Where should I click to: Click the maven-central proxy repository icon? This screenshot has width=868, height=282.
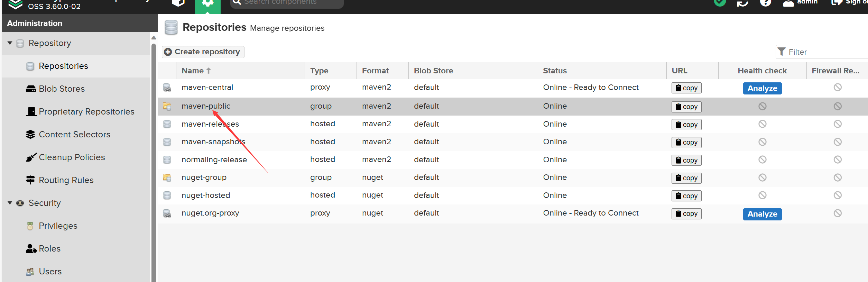tap(167, 88)
